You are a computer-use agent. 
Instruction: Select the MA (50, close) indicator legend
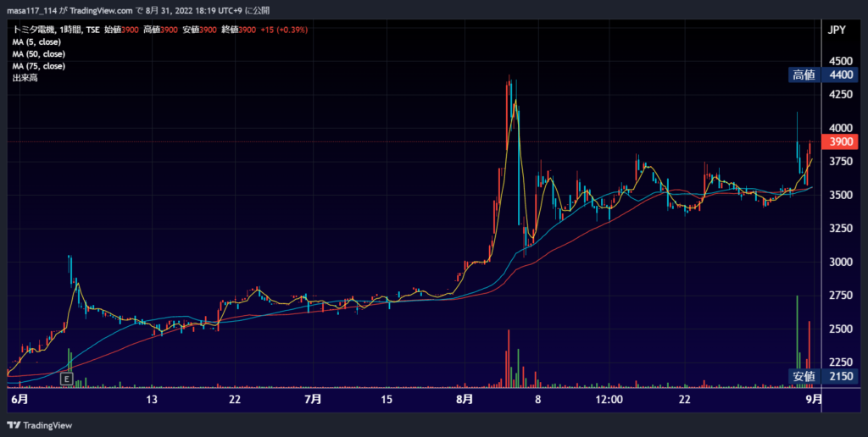coord(39,54)
